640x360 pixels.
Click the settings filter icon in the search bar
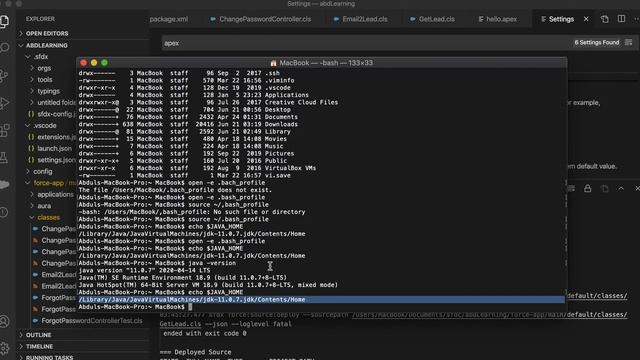coord(629,42)
